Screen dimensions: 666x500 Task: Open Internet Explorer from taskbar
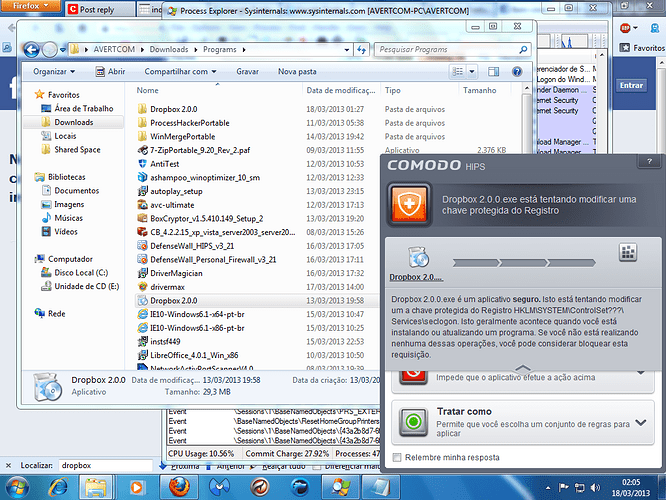click(58, 487)
